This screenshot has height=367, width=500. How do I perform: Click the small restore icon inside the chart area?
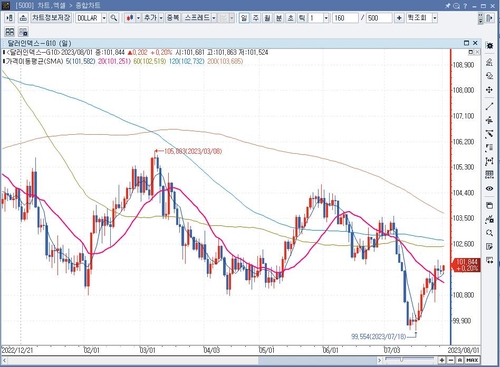click(471, 52)
